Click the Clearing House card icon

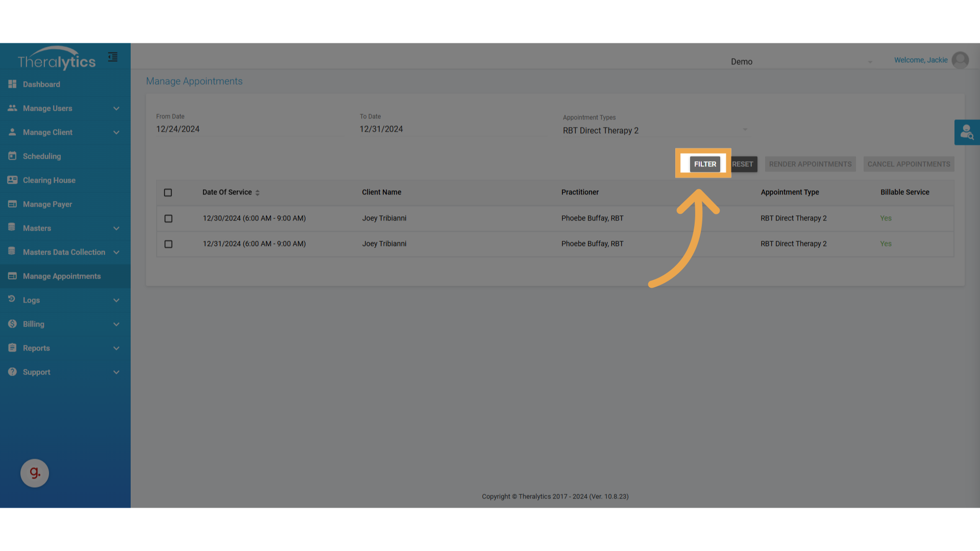(12, 180)
